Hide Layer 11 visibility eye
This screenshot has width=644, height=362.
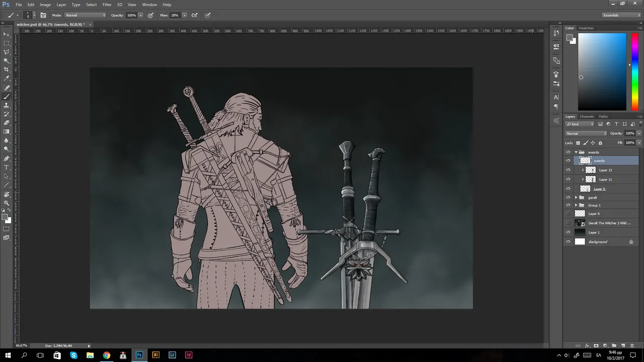[568, 179]
